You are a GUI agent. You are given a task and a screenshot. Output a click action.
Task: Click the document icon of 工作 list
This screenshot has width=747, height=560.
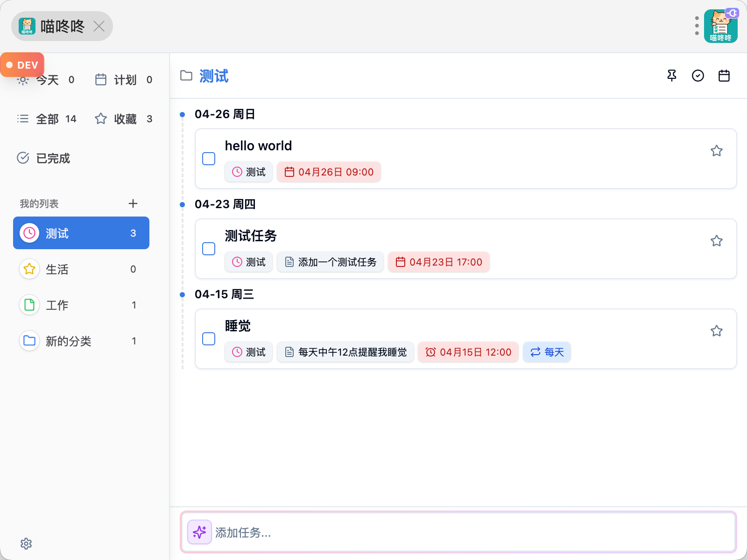(x=29, y=305)
